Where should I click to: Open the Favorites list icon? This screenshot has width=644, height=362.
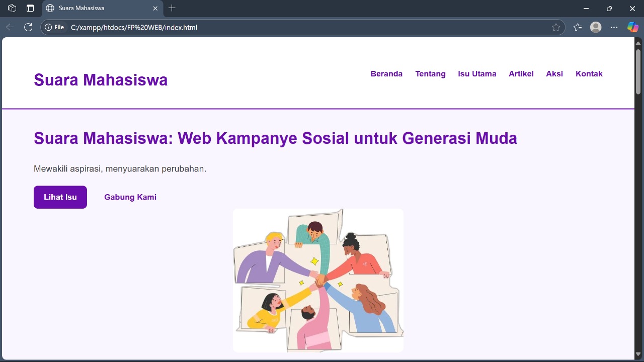click(578, 28)
